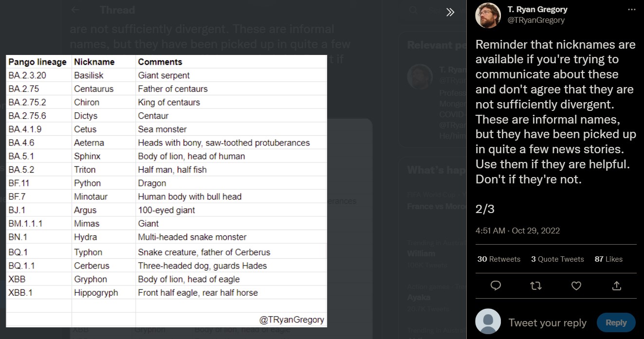The image size is (644, 339).
Task: Click the reply speech bubble icon
Action: [496, 285]
